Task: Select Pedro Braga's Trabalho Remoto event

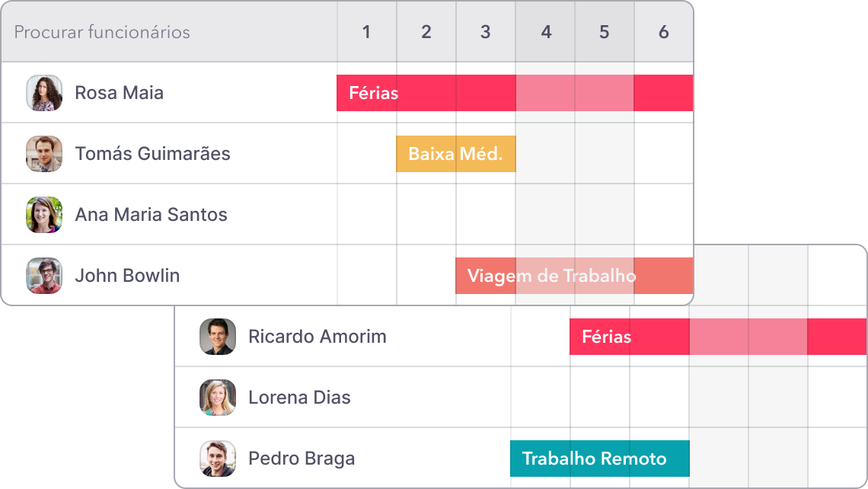Action: 599,459
